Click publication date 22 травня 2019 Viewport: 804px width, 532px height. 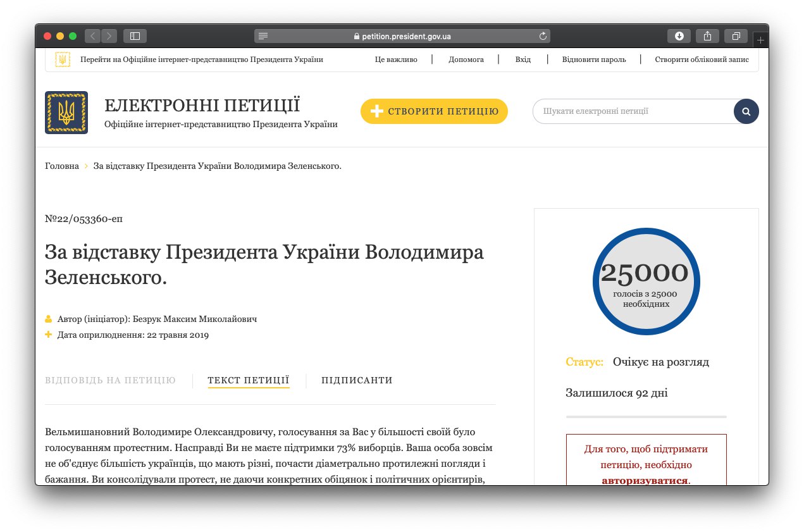[133, 335]
